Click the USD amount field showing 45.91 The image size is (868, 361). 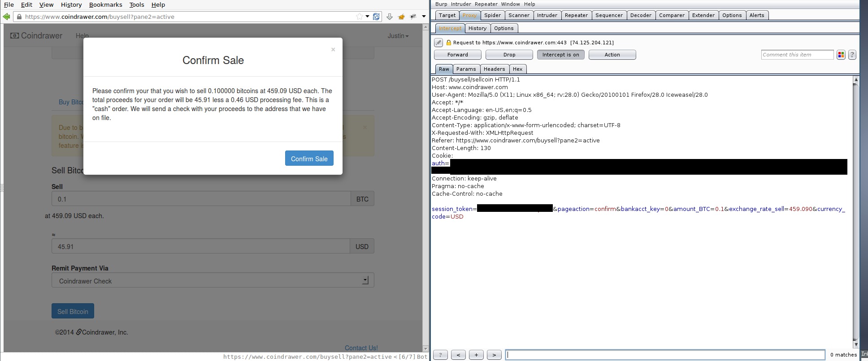[x=200, y=246]
